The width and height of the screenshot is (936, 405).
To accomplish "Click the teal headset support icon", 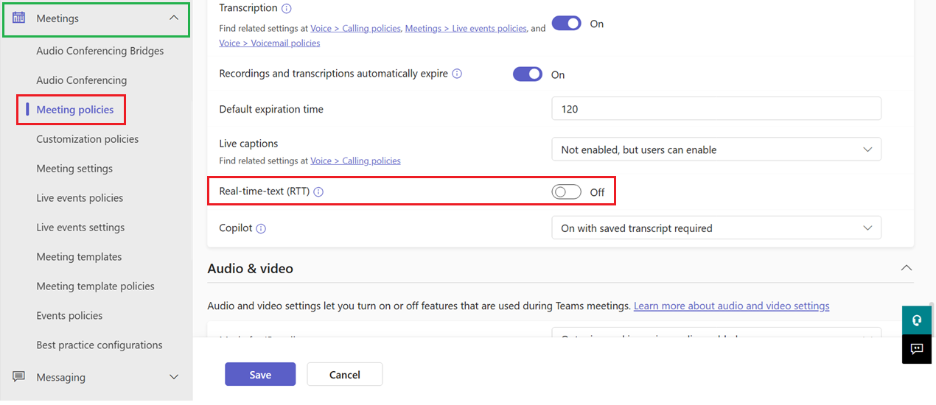I will pos(916,320).
